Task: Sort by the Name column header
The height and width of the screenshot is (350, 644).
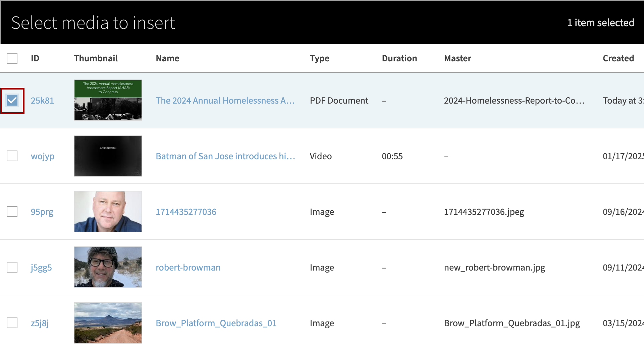Action: click(x=167, y=58)
